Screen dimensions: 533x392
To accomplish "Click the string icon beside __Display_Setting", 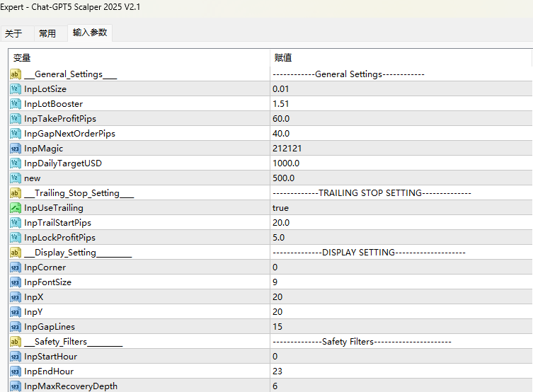I will (16, 253).
